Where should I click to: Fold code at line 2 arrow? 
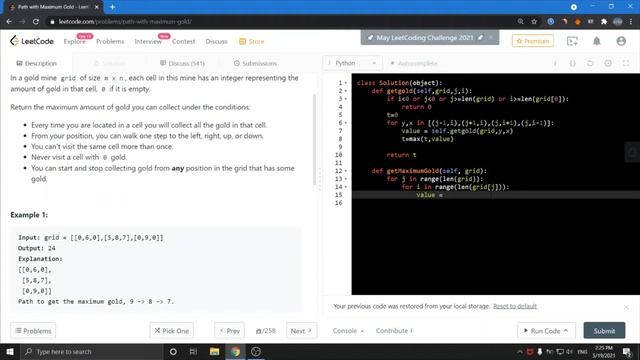(x=346, y=91)
